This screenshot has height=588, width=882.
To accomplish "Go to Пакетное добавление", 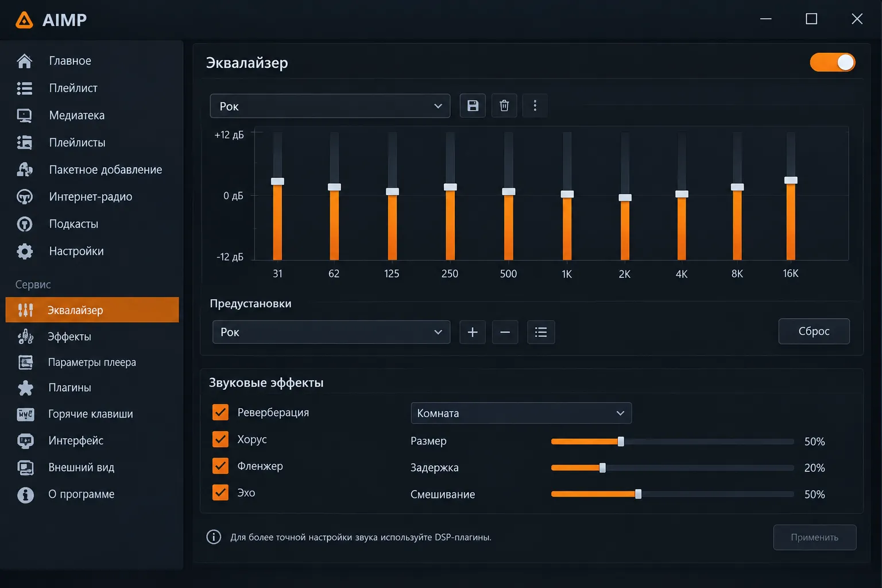I will [92, 169].
